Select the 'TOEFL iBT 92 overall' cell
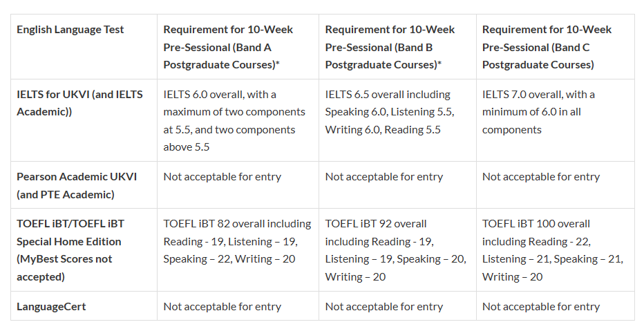 pyautogui.click(x=395, y=250)
